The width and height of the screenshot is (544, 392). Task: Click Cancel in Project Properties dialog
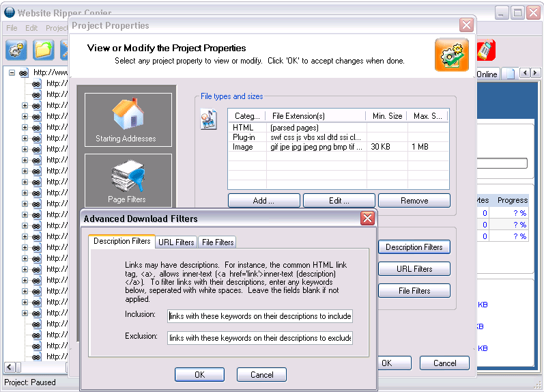coord(445,363)
